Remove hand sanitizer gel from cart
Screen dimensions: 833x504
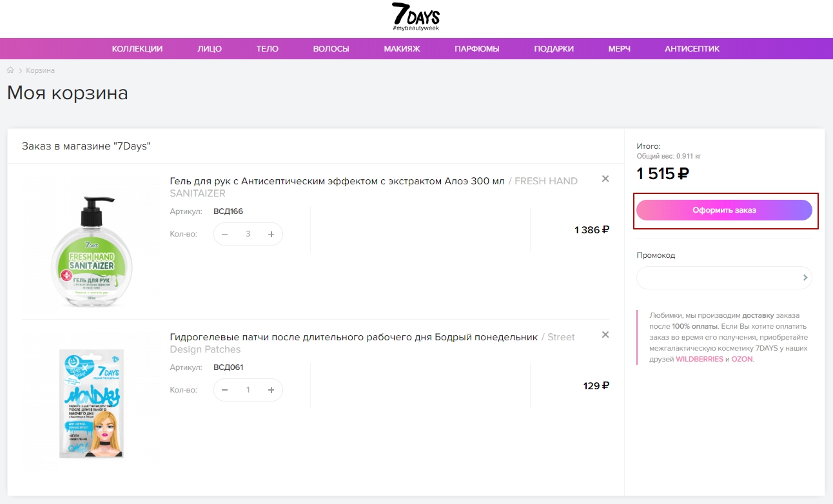605,179
